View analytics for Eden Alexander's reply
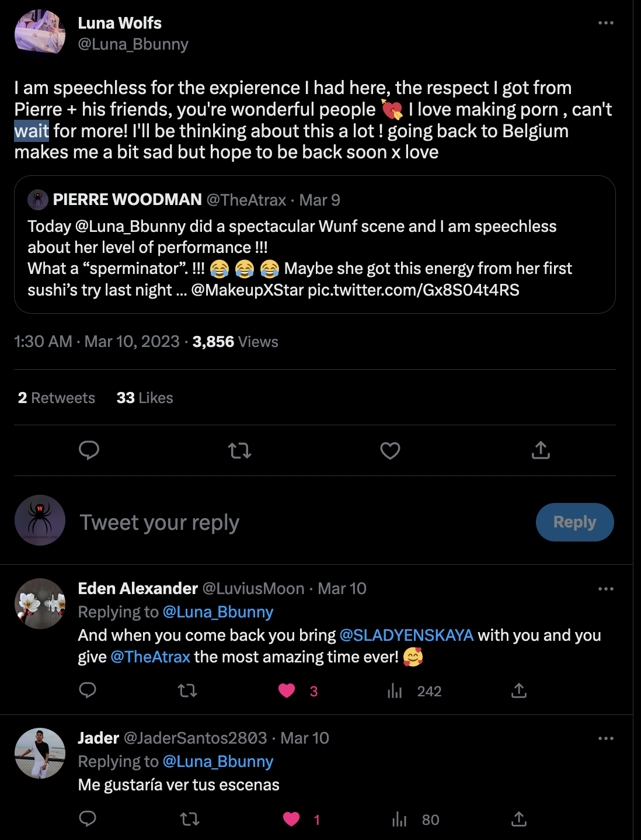This screenshot has width=641, height=840. pos(395,691)
